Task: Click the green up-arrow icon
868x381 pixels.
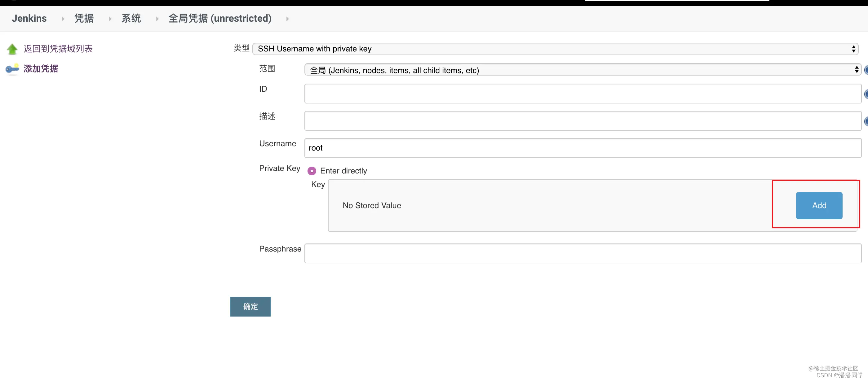Action: [x=12, y=49]
